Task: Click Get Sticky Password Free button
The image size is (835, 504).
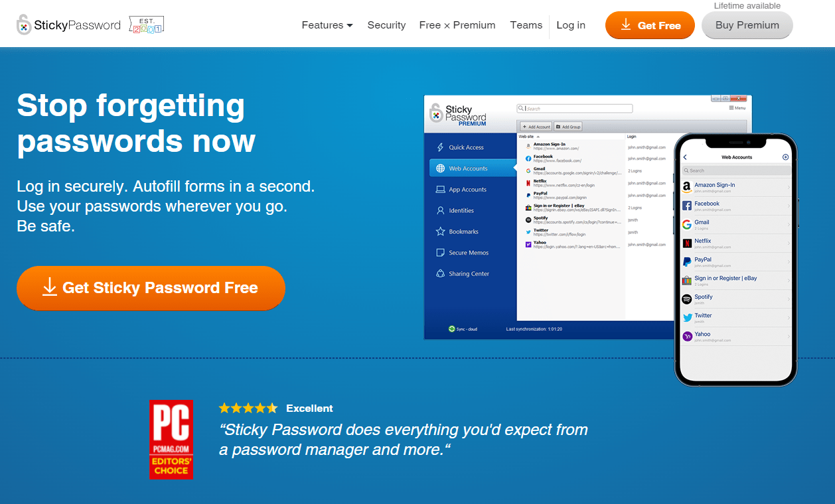Action: 151,288
